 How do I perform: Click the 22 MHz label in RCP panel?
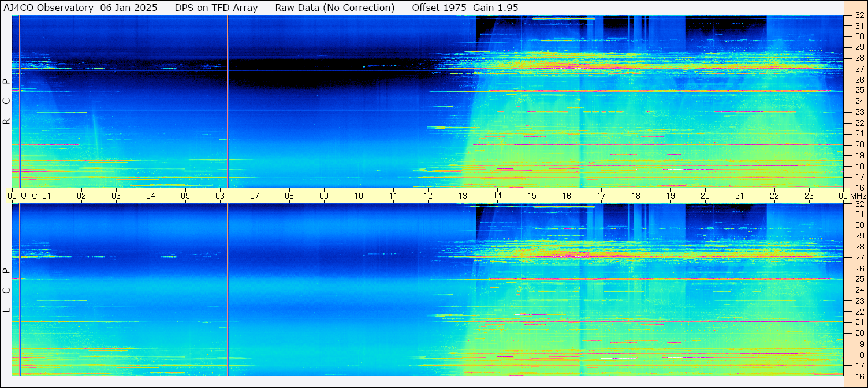tap(859, 123)
